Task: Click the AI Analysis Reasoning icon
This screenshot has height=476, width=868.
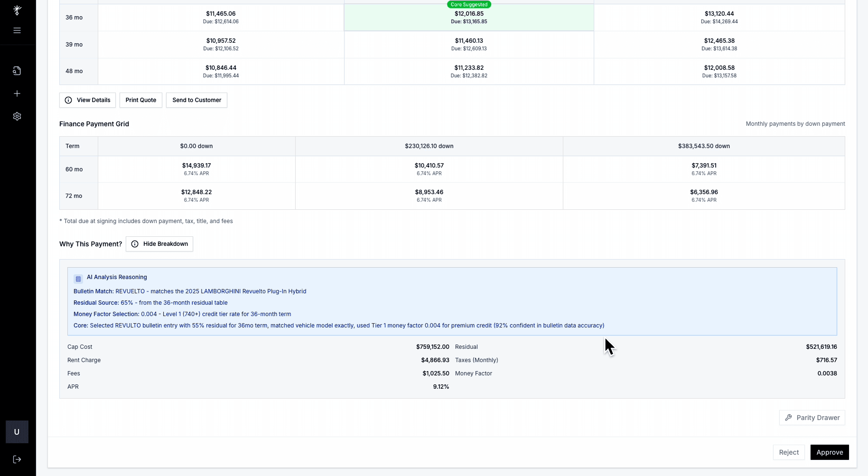Action: (x=78, y=279)
